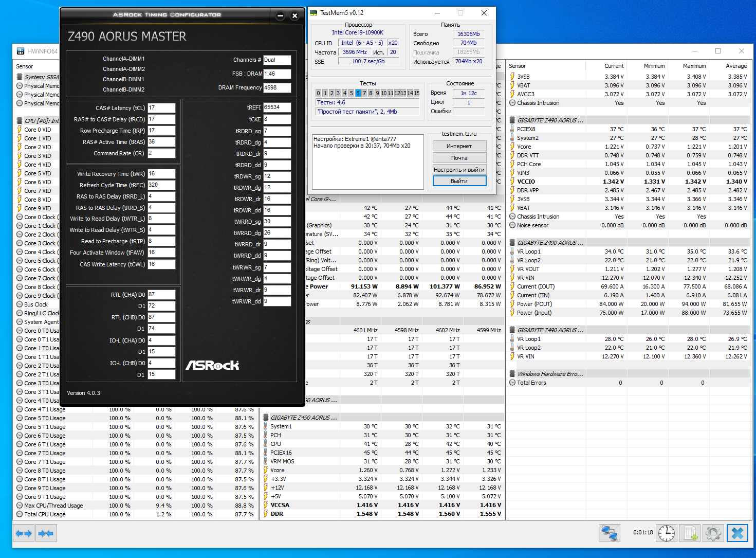The width and height of the screenshot is (756, 558).
Task: Click the Выйти button in TestMem5
Action: point(459,181)
